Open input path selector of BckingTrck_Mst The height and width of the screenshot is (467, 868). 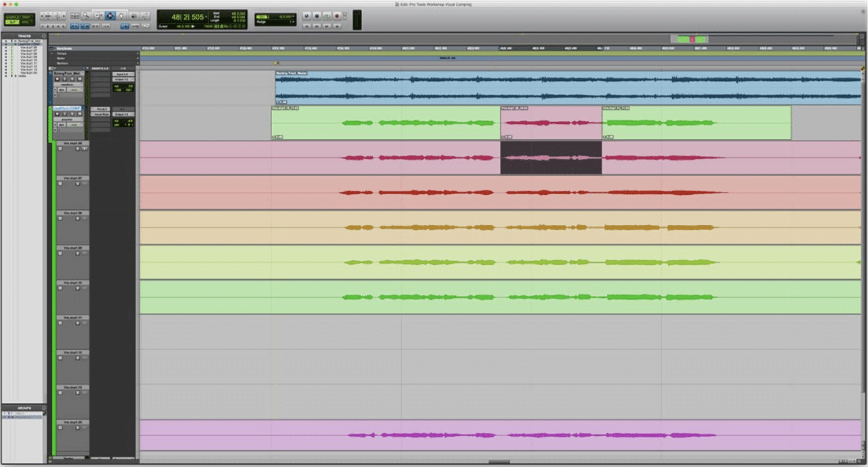point(123,74)
